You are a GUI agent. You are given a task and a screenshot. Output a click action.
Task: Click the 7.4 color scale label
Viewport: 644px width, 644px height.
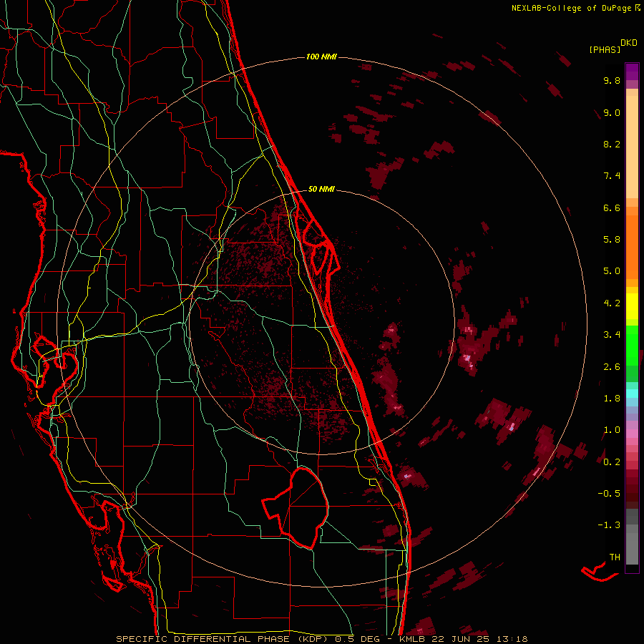(612, 176)
